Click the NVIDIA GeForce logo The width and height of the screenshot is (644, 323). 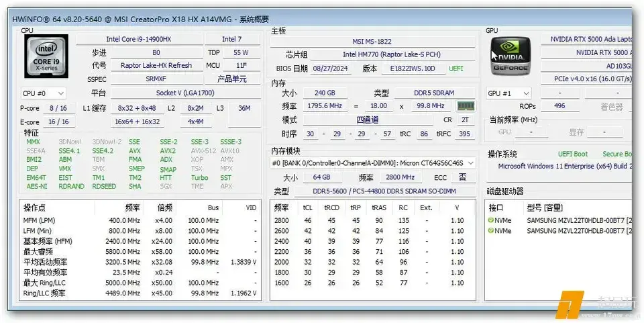[x=511, y=56]
